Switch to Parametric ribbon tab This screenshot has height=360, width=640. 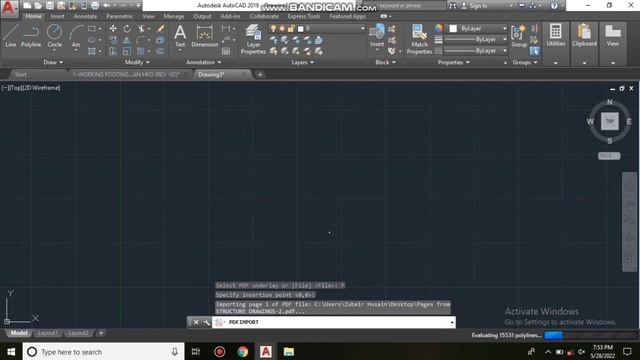point(119,16)
